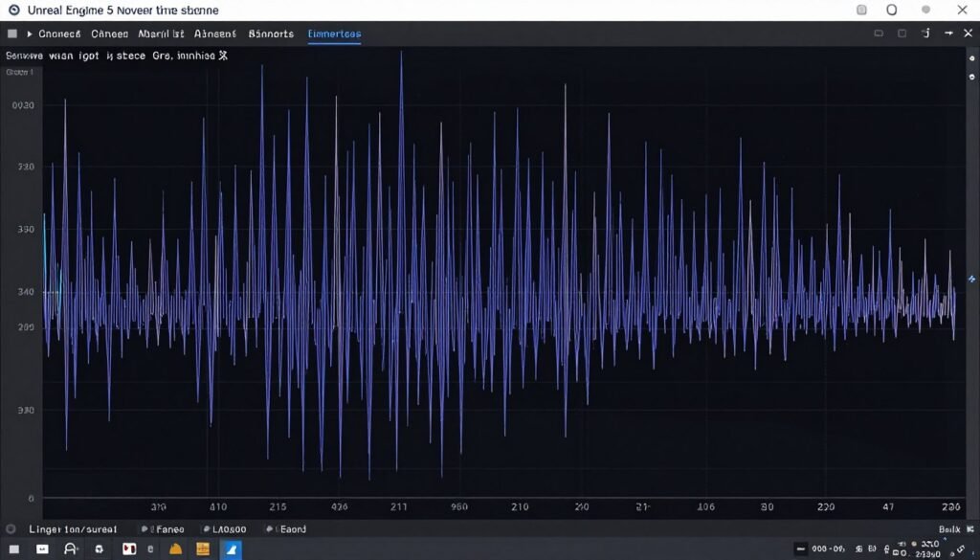The image size is (980, 560).
Task: Switch to the Eimmertses tab
Action: pyautogui.click(x=334, y=34)
